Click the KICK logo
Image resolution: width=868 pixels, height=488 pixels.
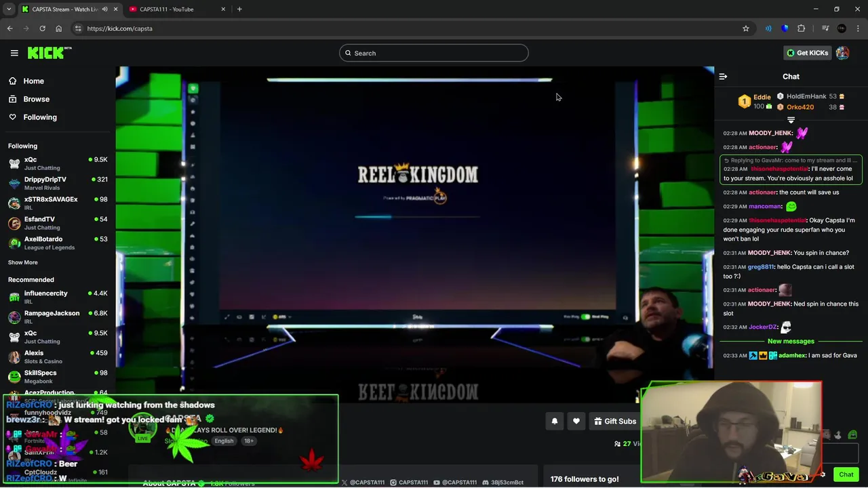click(x=50, y=53)
